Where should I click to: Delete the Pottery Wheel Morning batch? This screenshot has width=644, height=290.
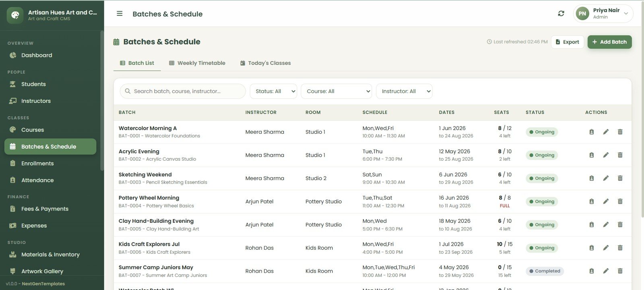[620, 201]
